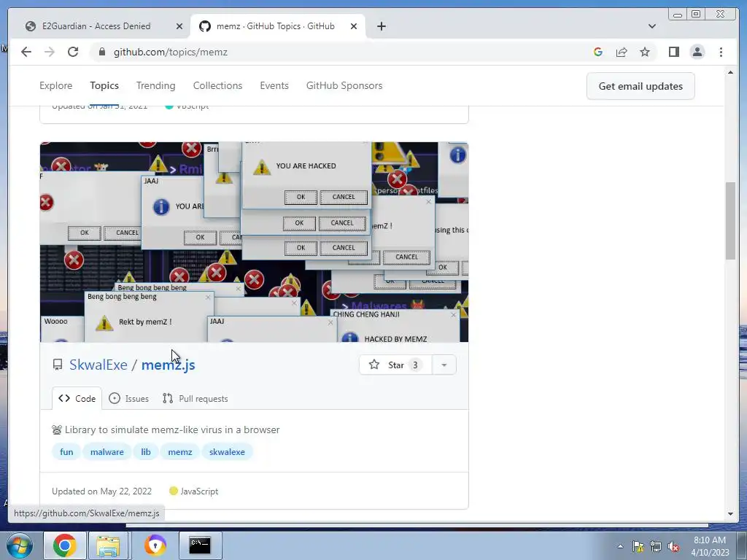
Task: Open Collections navigation link
Action: pos(217,86)
